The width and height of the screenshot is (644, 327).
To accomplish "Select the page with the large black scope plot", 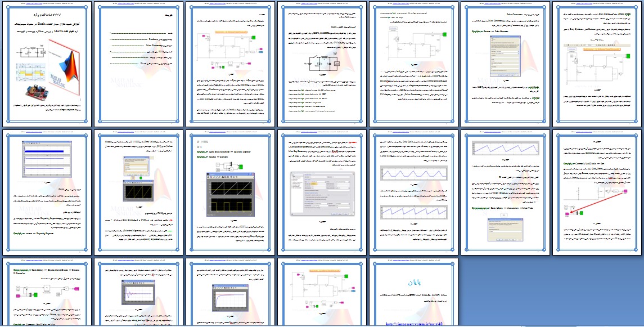I will point(229,192).
